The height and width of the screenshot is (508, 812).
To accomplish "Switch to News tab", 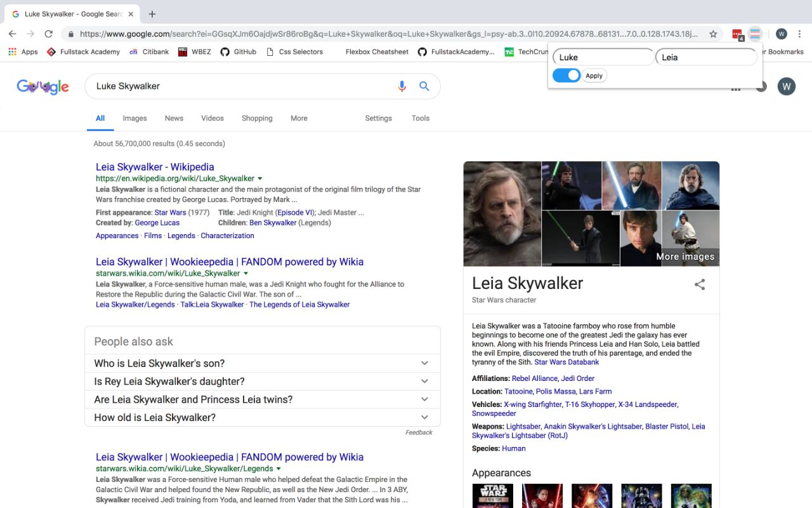I will [x=174, y=118].
